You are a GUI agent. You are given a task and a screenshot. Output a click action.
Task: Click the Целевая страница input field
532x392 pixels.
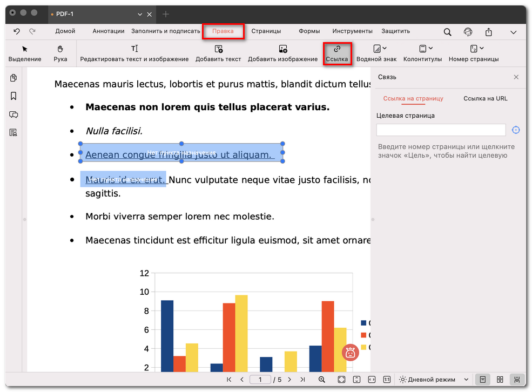click(441, 130)
